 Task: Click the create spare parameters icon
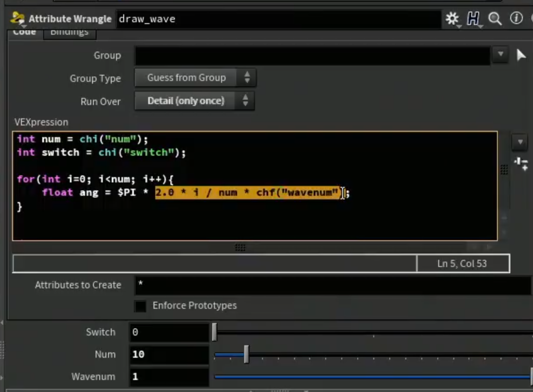click(x=521, y=164)
